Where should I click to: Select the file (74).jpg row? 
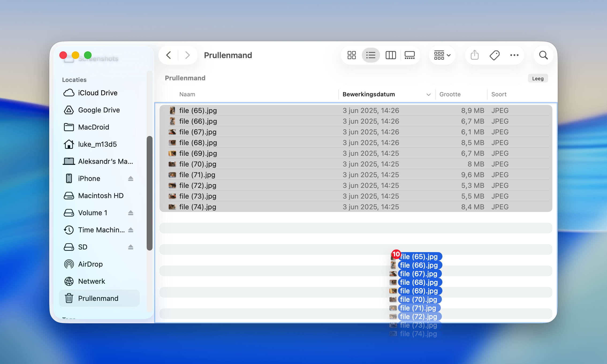356,207
